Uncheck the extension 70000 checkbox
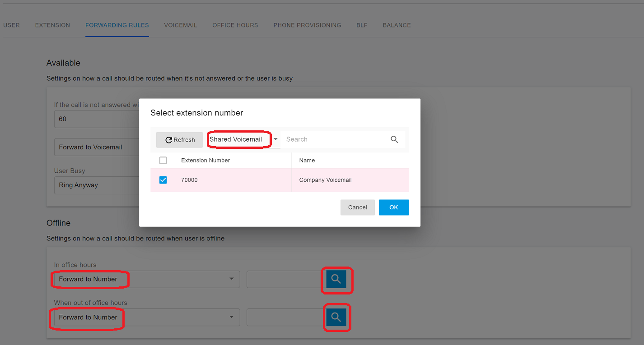 (163, 180)
